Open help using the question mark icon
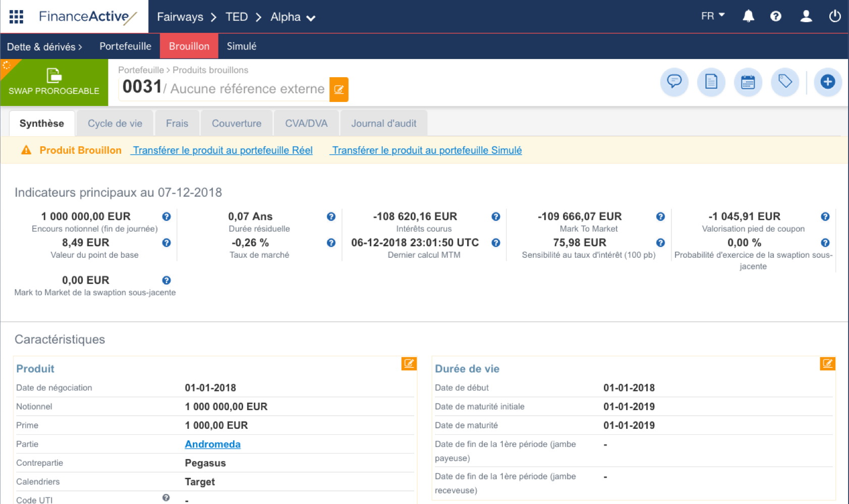Image resolution: width=849 pixels, height=504 pixels. click(776, 16)
